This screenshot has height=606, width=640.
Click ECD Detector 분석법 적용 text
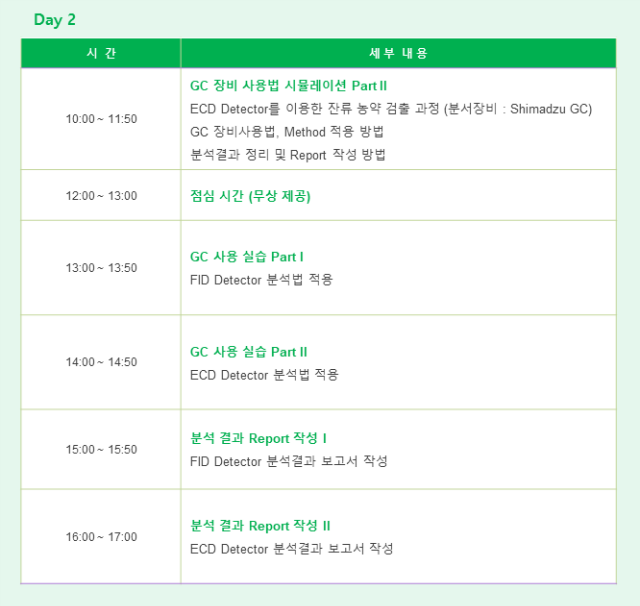click(x=264, y=375)
